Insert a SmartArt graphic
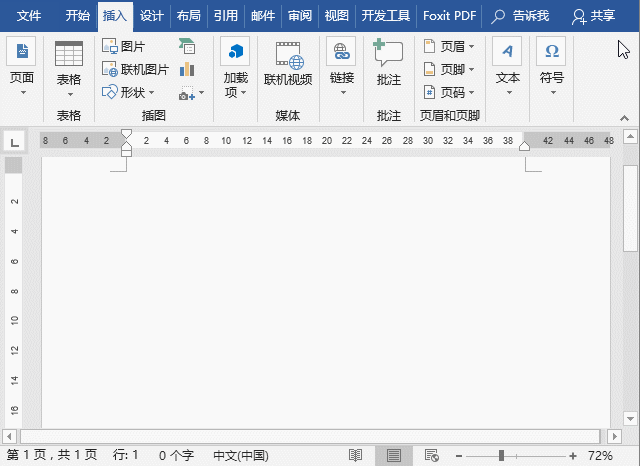The image size is (640, 466). tap(187, 46)
